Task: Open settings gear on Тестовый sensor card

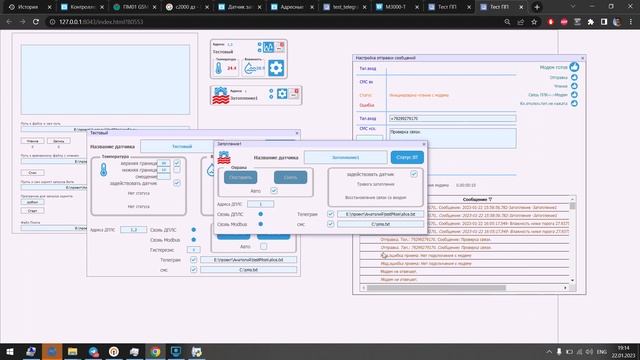Action: (x=276, y=68)
